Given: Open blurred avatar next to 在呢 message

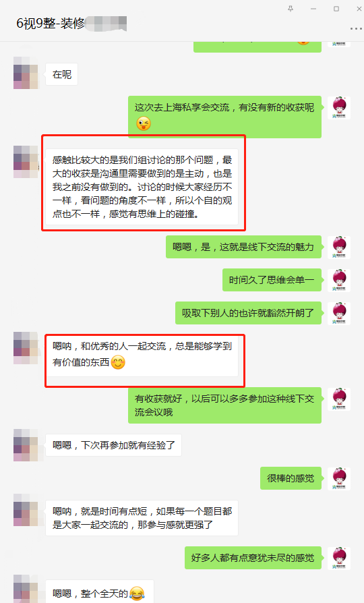Looking at the screenshot, I should [x=26, y=73].
